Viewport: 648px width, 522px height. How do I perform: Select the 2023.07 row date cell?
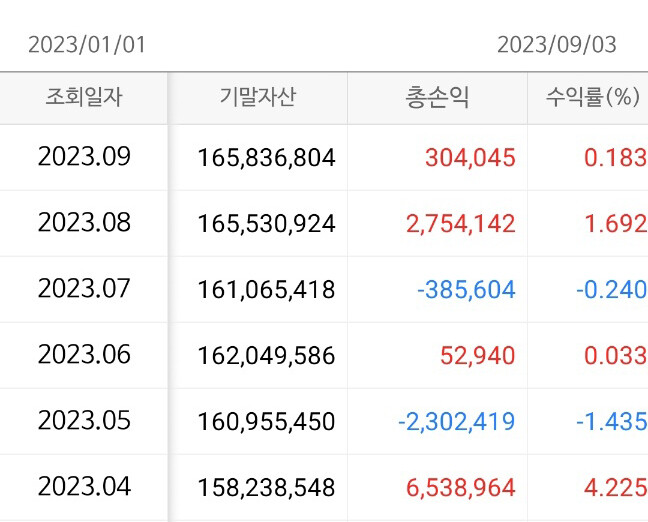point(84,289)
